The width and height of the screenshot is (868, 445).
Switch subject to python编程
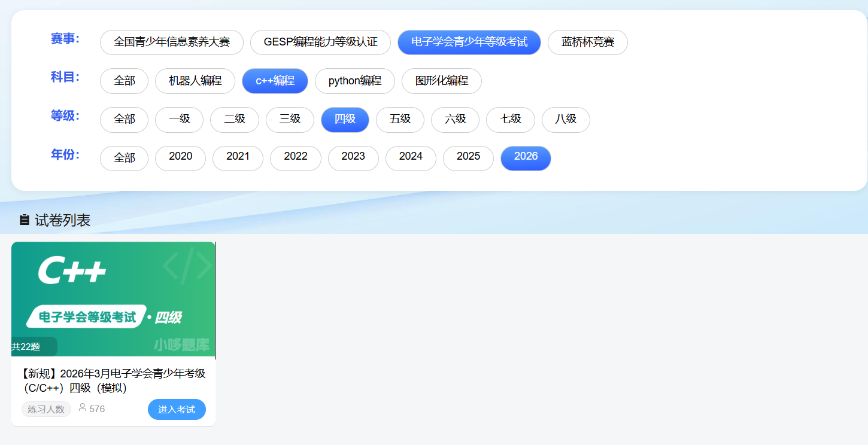pyautogui.click(x=355, y=81)
